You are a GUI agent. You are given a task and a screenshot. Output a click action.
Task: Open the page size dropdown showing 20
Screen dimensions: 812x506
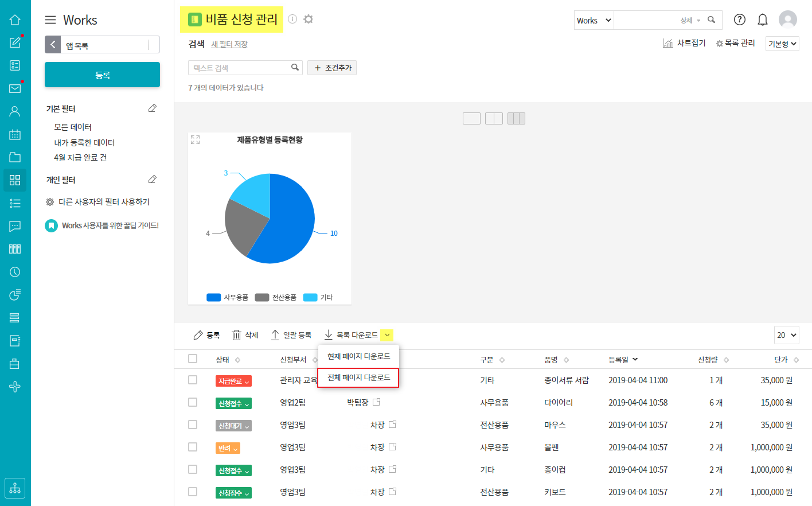[786, 335]
